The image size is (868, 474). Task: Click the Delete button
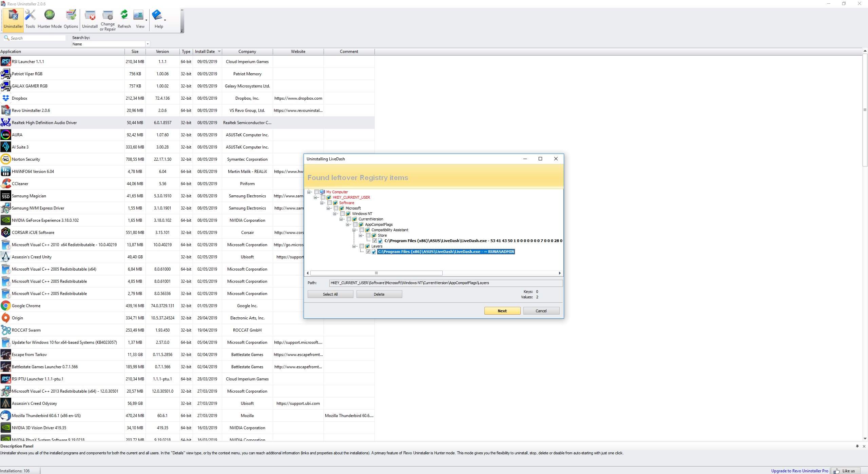click(x=379, y=294)
